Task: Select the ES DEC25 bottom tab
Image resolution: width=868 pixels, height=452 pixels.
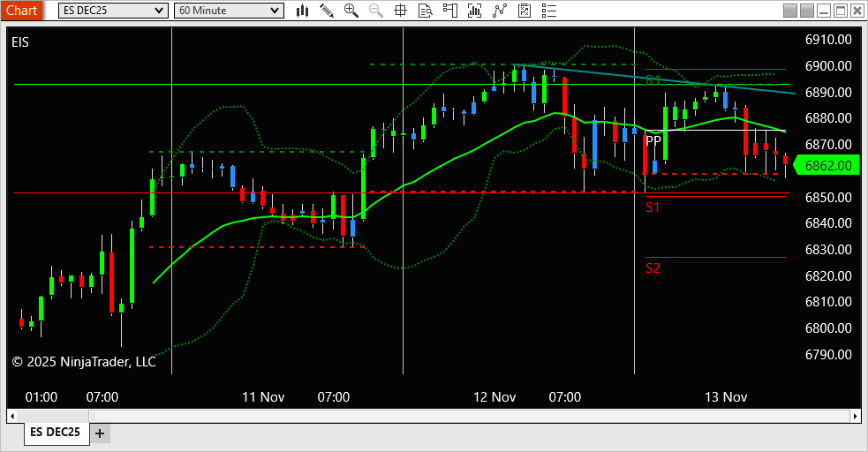Action: 56,432
